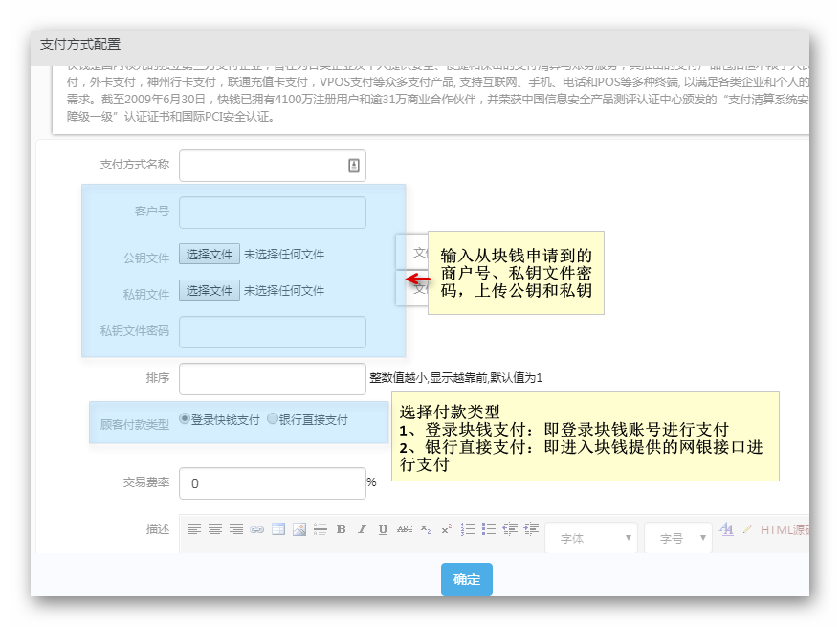Toggle bold formatting

[342, 529]
